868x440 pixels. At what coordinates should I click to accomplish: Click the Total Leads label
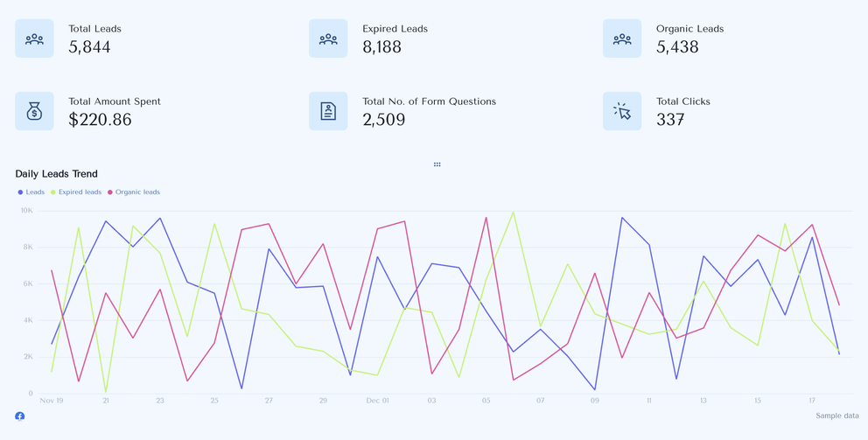tap(94, 29)
